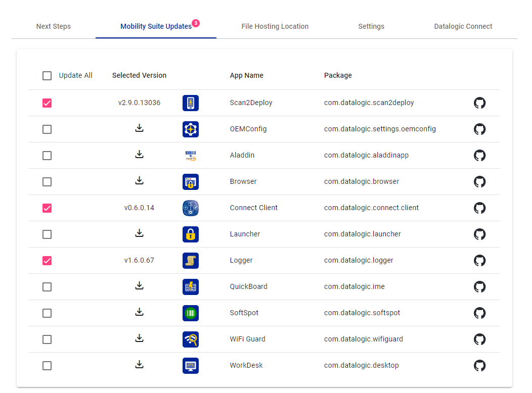Click the Connect Client app name
The image size is (532, 393).
pos(253,208)
